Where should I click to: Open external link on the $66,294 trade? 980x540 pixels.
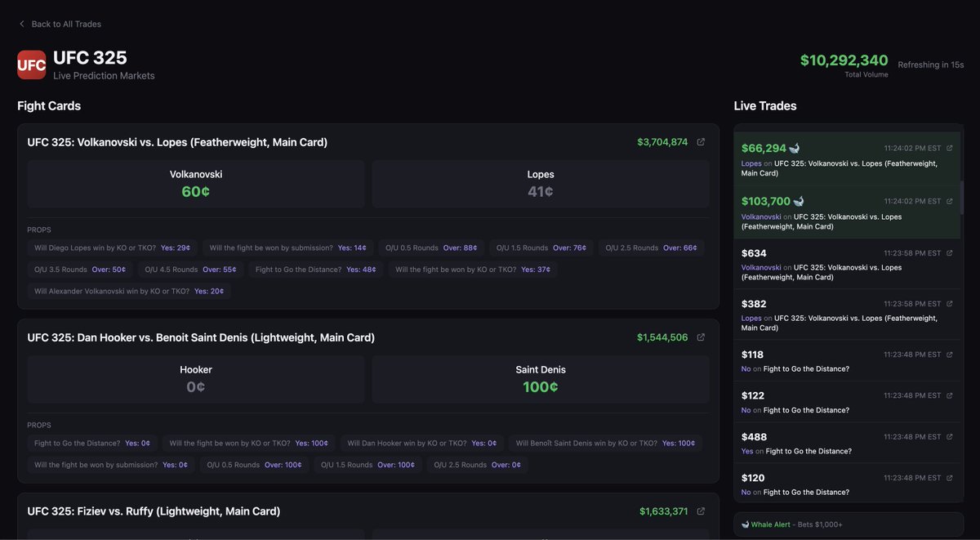pos(949,149)
